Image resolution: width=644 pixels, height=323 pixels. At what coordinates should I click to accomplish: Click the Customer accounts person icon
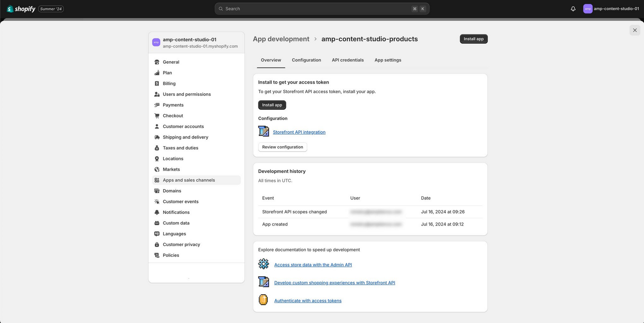[x=157, y=127]
